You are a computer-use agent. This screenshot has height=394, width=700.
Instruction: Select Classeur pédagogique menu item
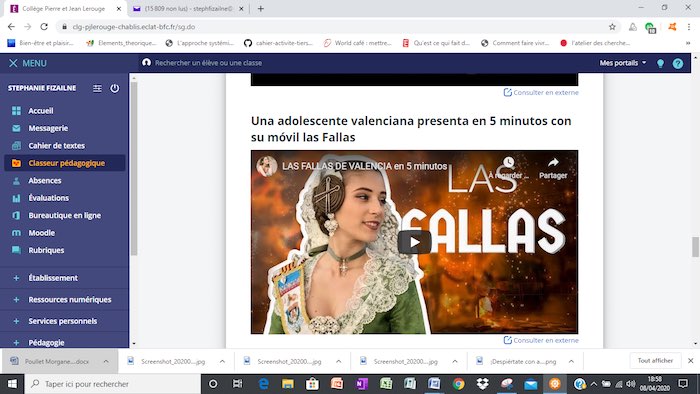click(x=65, y=163)
